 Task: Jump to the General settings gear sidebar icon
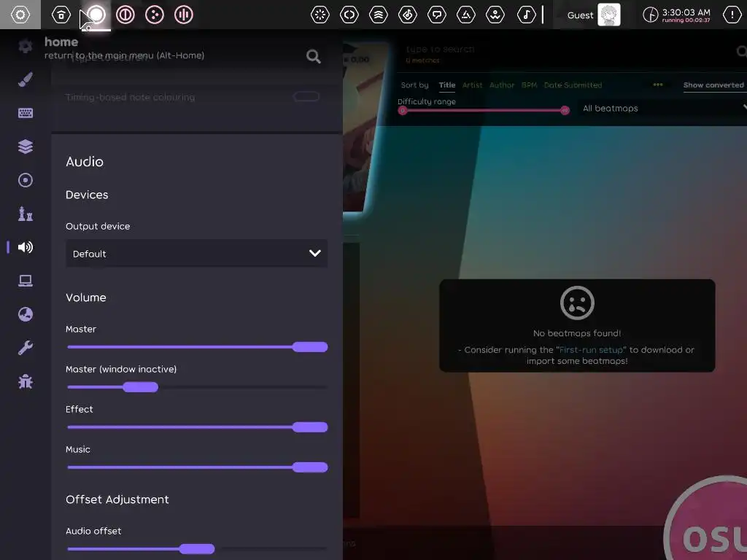coord(26,46)
